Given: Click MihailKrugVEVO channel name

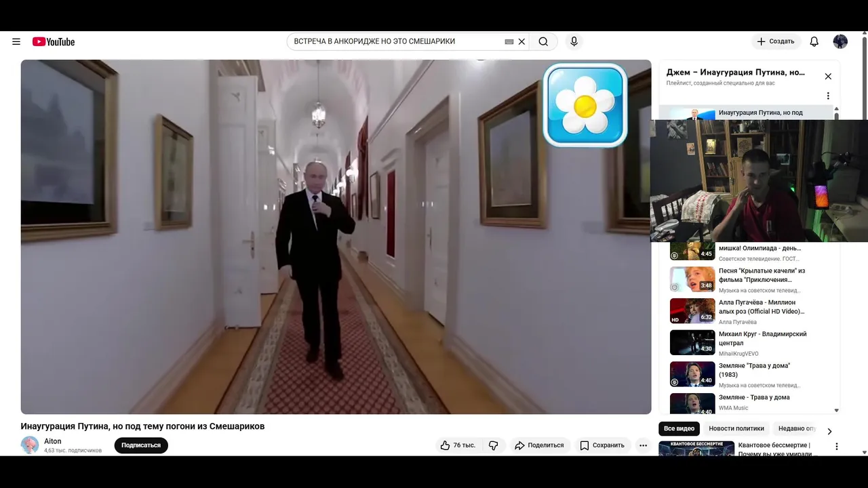Looking at the screenshot, I should [x=738, y=354].
